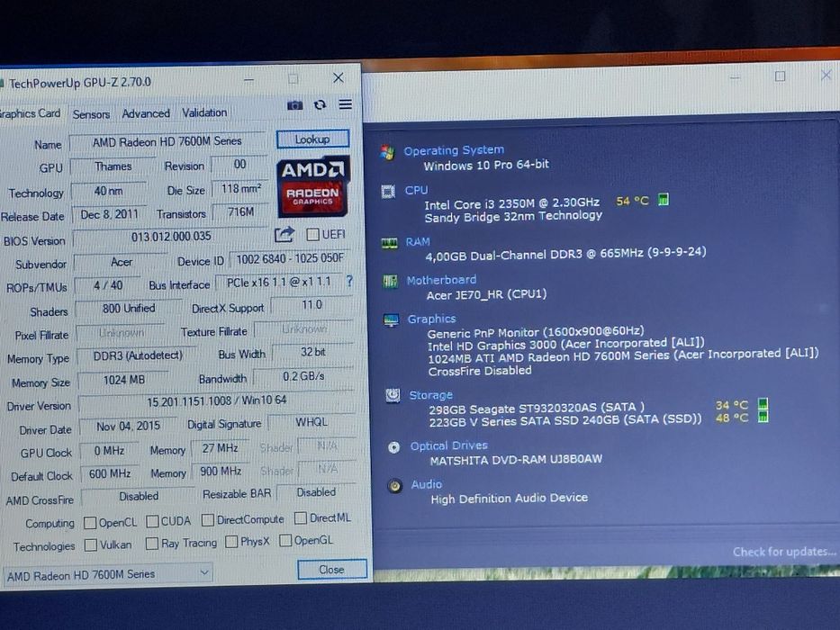Screen dimensions: 840x630
Task: Click the 54 °C CPU temperature value
Action: [x=632, y=201]
